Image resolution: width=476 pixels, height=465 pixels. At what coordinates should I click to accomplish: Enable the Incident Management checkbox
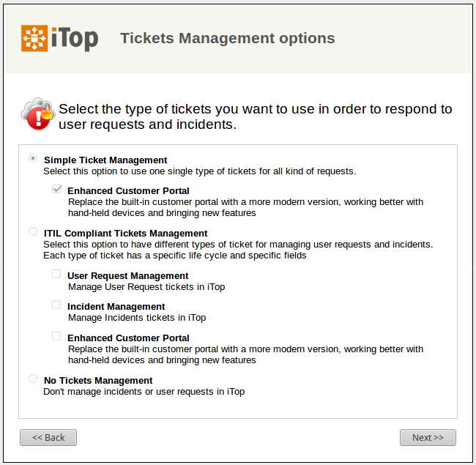(x=56, y=305)
